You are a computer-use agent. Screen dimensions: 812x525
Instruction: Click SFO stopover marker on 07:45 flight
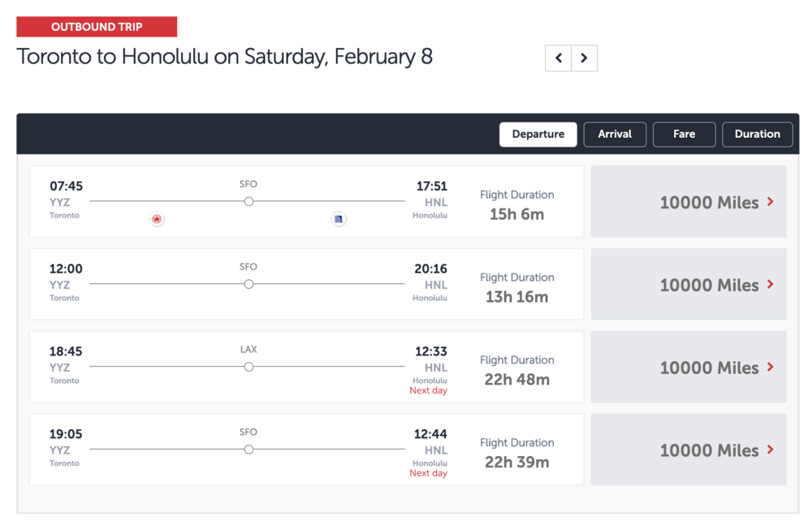[249, 201]
